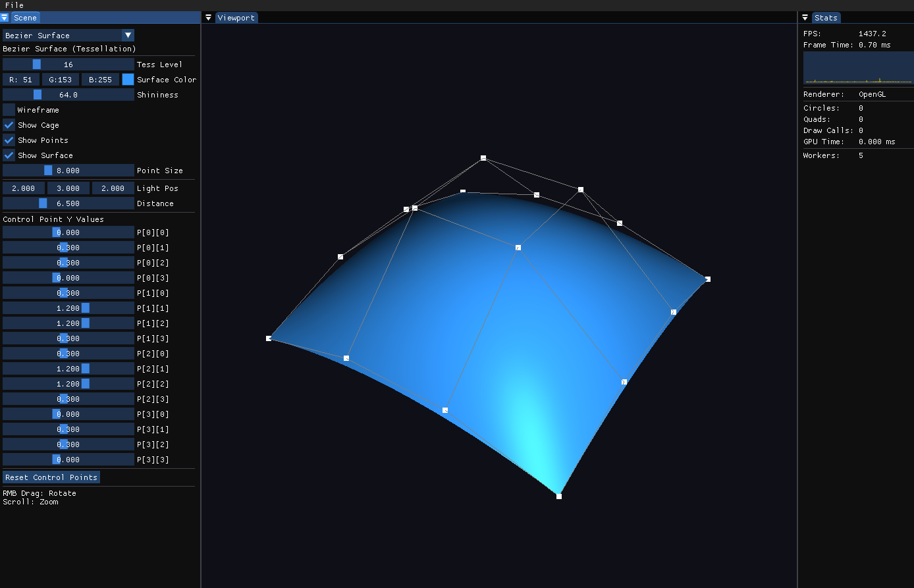Disable the Show Cage checkbox
Viewport: 914px width, 588px height.
pos(9,125)
